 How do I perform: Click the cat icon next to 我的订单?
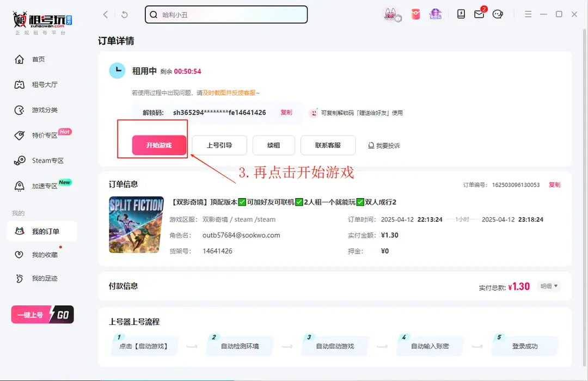pyautogui.click(x=20, y=231)
